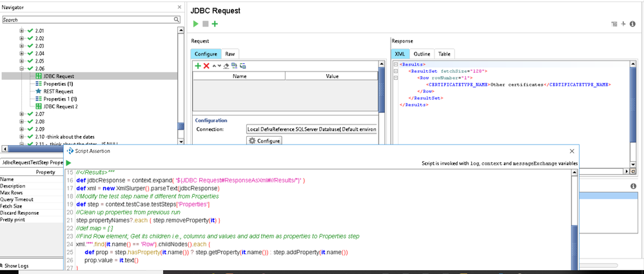The image size is (644, 274).
Task: Clear parameter values with the eraser icon
Action: click(226, 66)
